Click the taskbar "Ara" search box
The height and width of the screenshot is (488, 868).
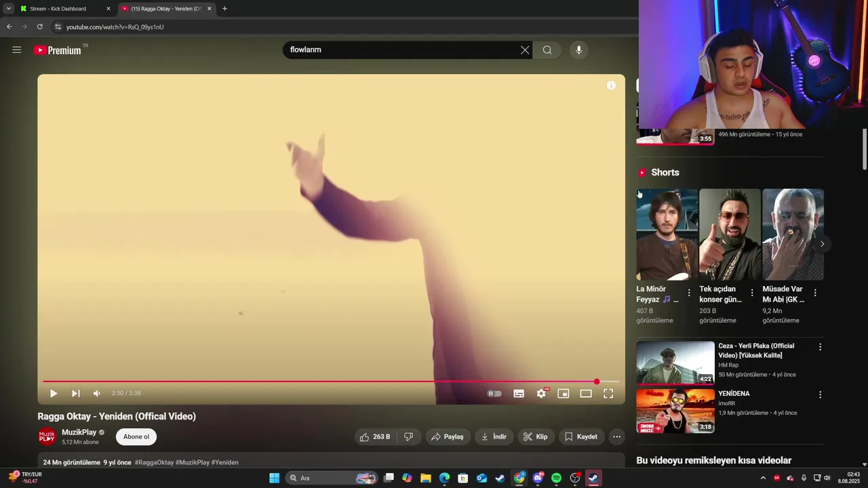332,478
